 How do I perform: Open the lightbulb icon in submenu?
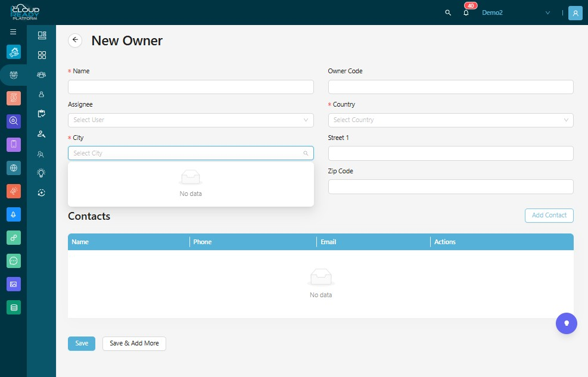coord(41,173)
